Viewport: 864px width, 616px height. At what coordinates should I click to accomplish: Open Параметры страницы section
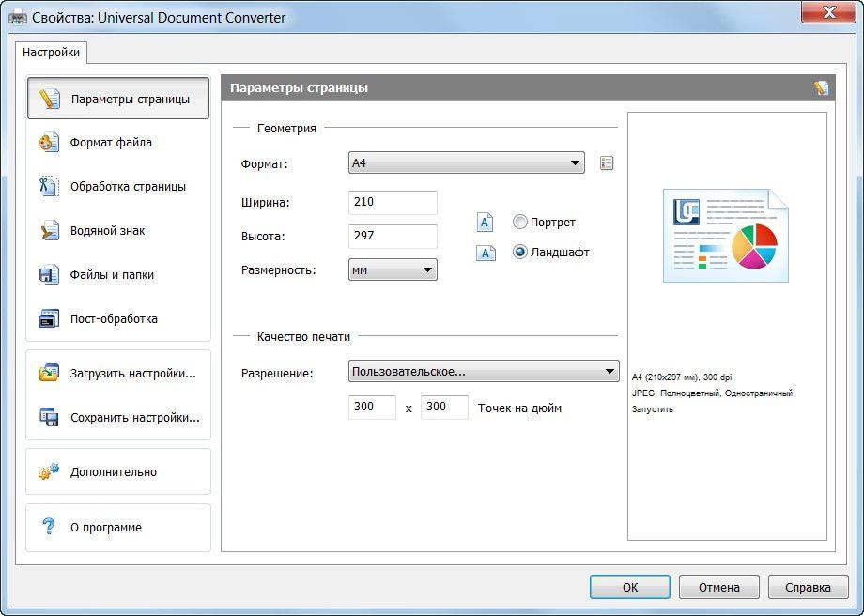pyautogui.click(x=118, y=98)
